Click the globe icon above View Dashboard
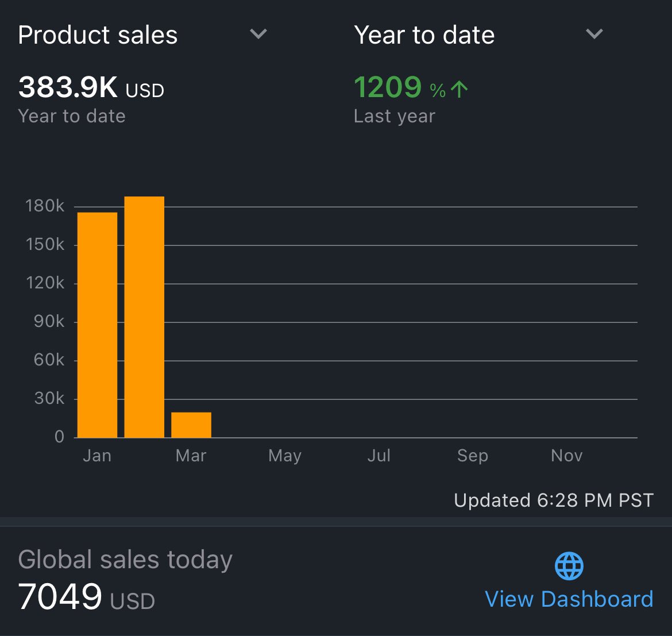Image resolution: width=672 pixels, height=636 pixels. pyautogui.click(x=569, y=566)
